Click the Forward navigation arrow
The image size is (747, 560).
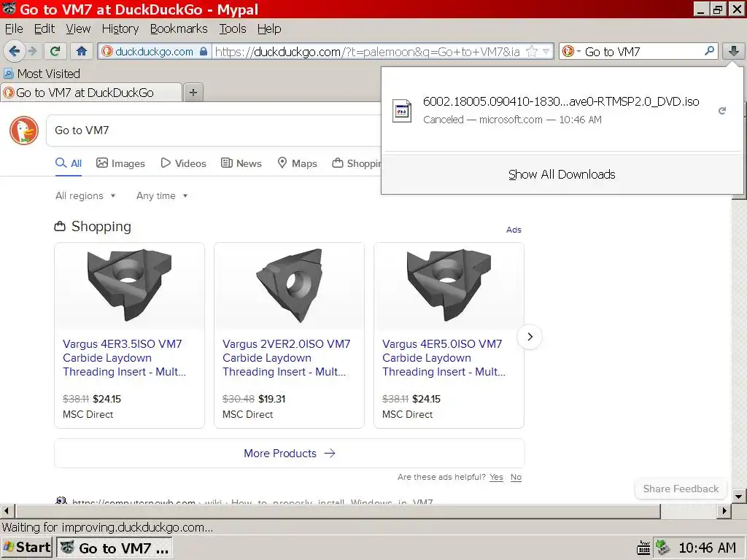point(32,51)
